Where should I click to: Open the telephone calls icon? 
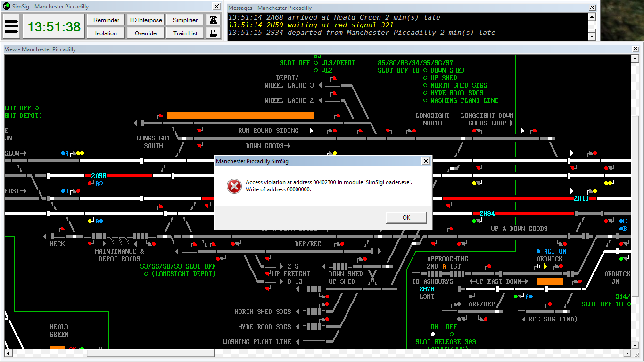pos(214,20)
